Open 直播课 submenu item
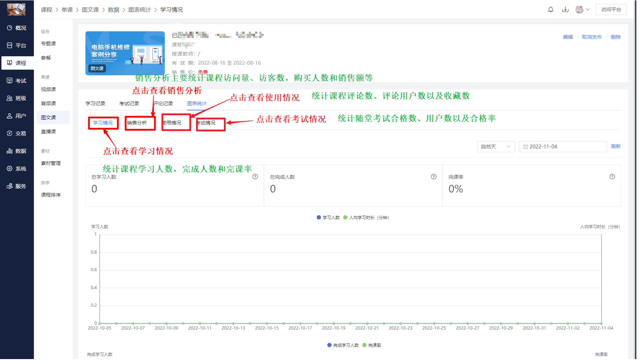643x364 pixels. coord(48,132)
